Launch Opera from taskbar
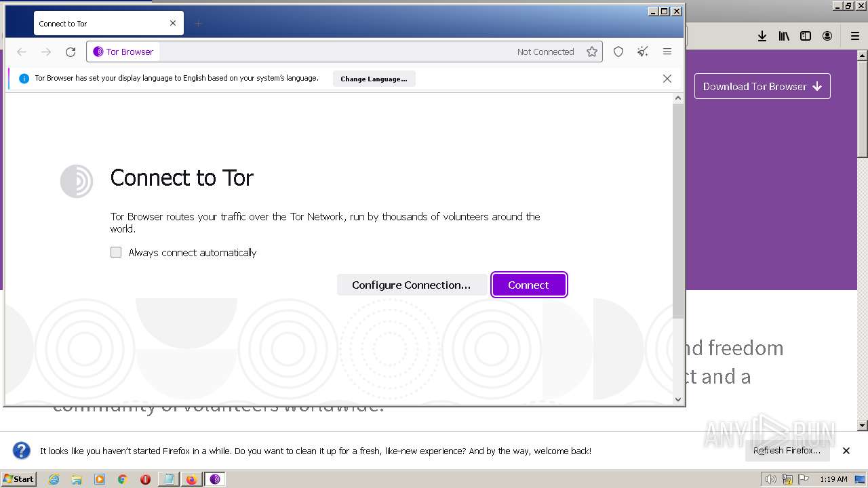The image size is (868, 488). click(145, 479)
